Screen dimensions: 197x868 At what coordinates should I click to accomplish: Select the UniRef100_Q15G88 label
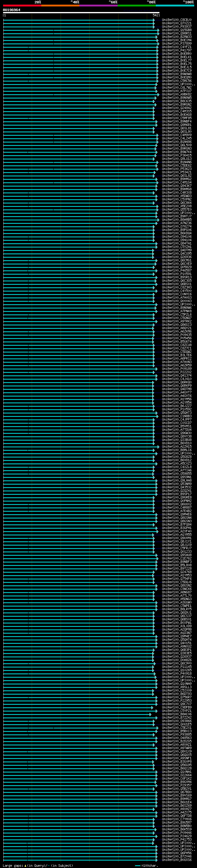(177, 30)
